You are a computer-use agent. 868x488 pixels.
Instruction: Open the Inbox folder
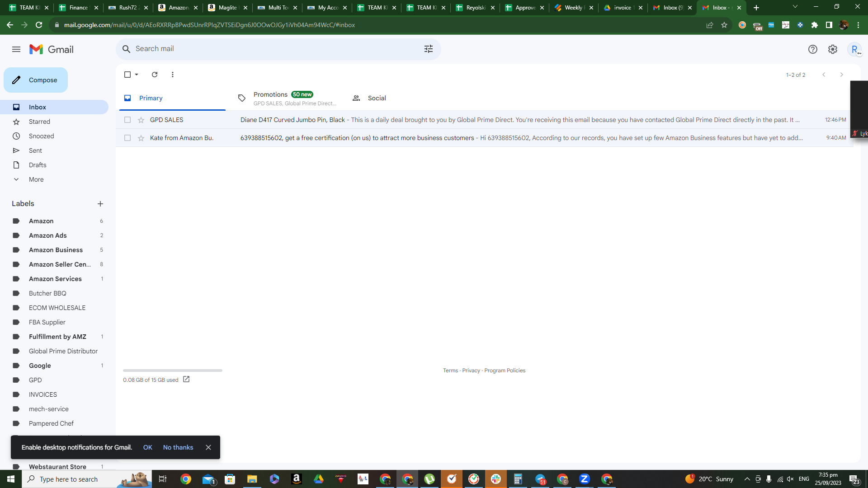tap(54, 107)
